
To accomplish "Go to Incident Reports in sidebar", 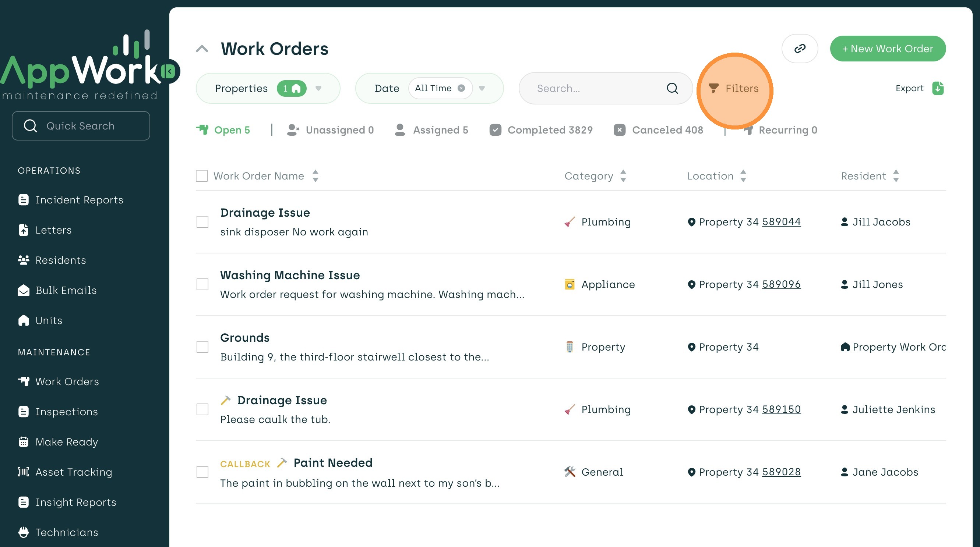I will click(x=79, y=200).
